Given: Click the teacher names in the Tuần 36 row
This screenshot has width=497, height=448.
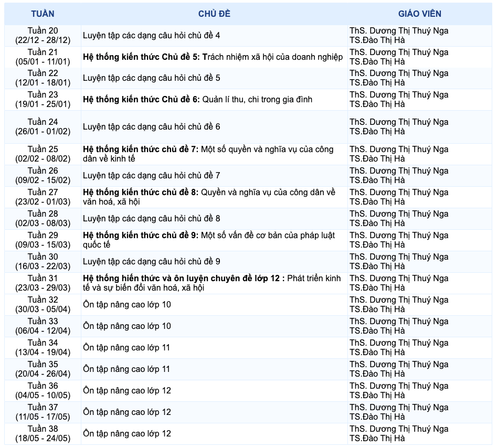Looking at the screenshot, I should tap(399, 391).
